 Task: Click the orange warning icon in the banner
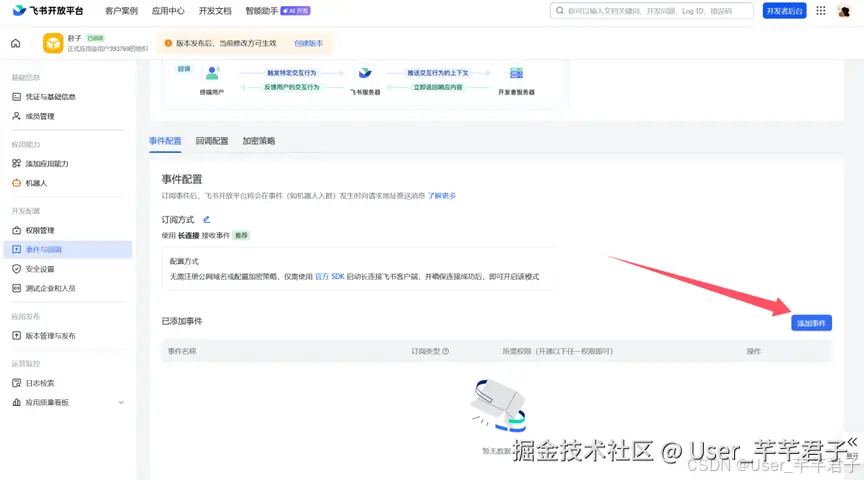169,43
